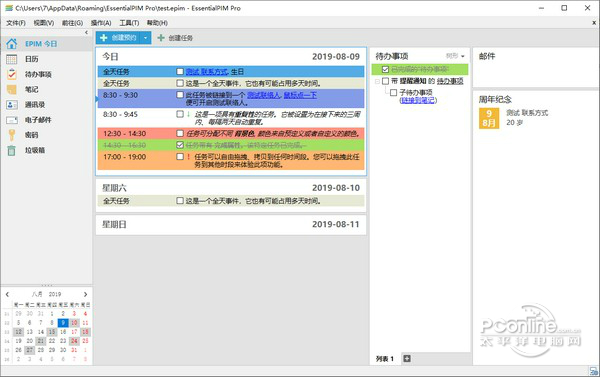The width and height of the screenshot is (600, 377).
Task: Close the inner document with small x below title bar
Action: click(x=594, y=23)
